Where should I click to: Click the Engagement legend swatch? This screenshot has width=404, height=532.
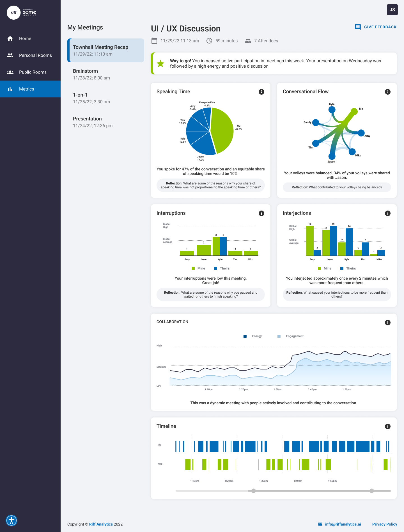point(279,336)
